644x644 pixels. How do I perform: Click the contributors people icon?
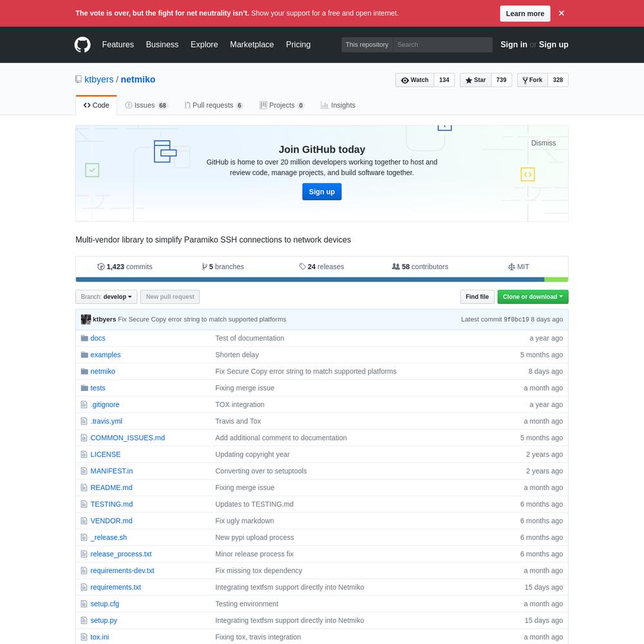point(396,267)
